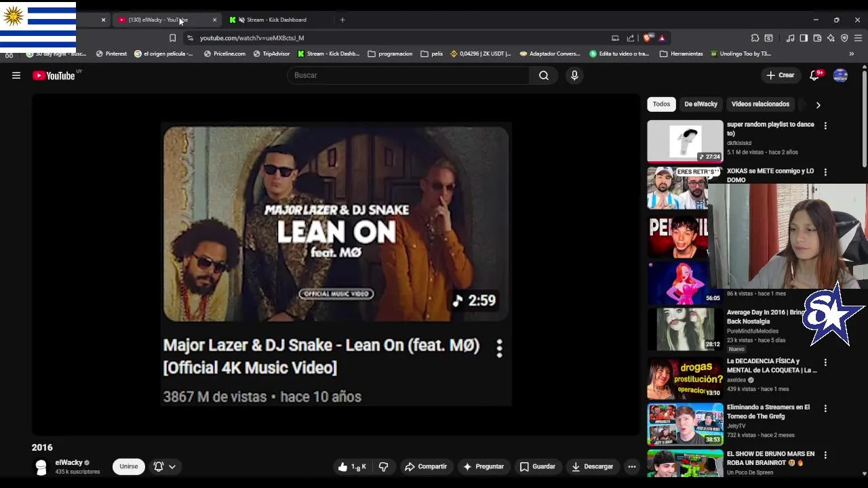Image resolution: width=868 pixels, height=488 pixels.
Task: Select the De elWacky filter chip
Action: click(x=701, y=104)
